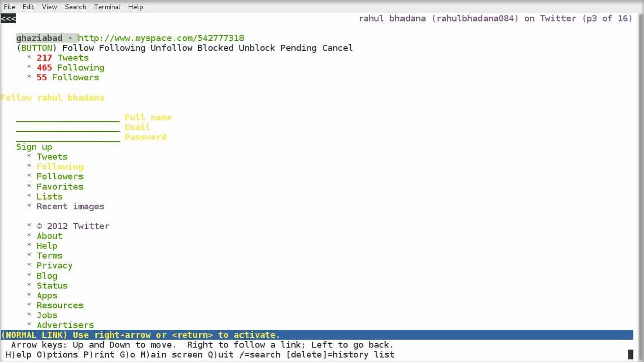The width and height of the screenshot is (644, 362).
Task: Click the O)ptions command in bottom line
Action: pyautogui.click(x=57, y=355)
